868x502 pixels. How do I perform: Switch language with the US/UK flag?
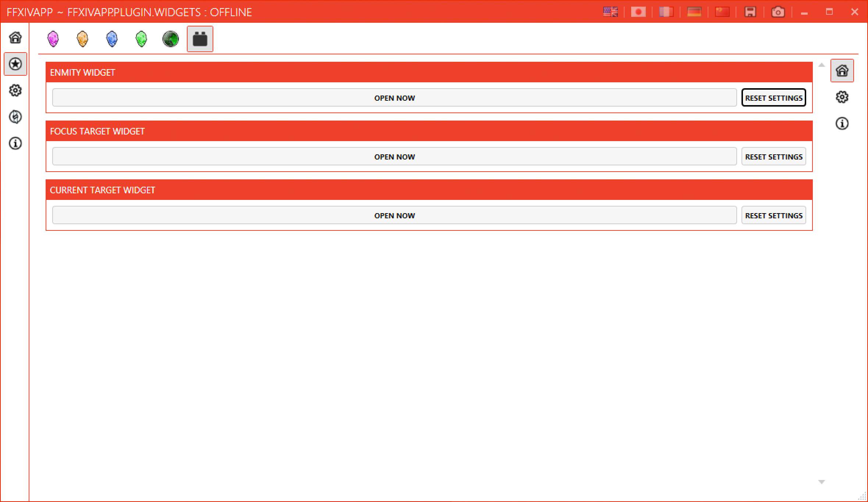(611, 12)
